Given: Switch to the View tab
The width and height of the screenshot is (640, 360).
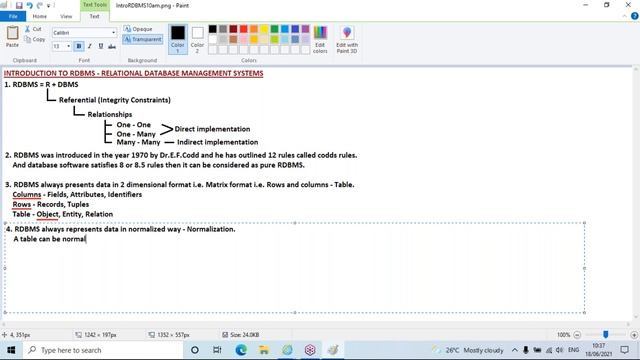Looking at the screenshot, I should (66, 16).
